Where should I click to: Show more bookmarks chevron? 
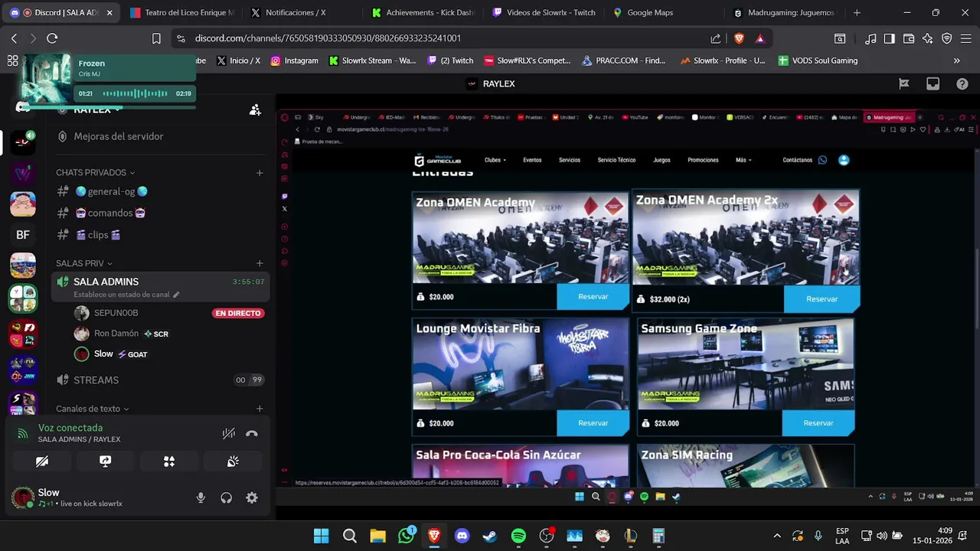(956, 60)
